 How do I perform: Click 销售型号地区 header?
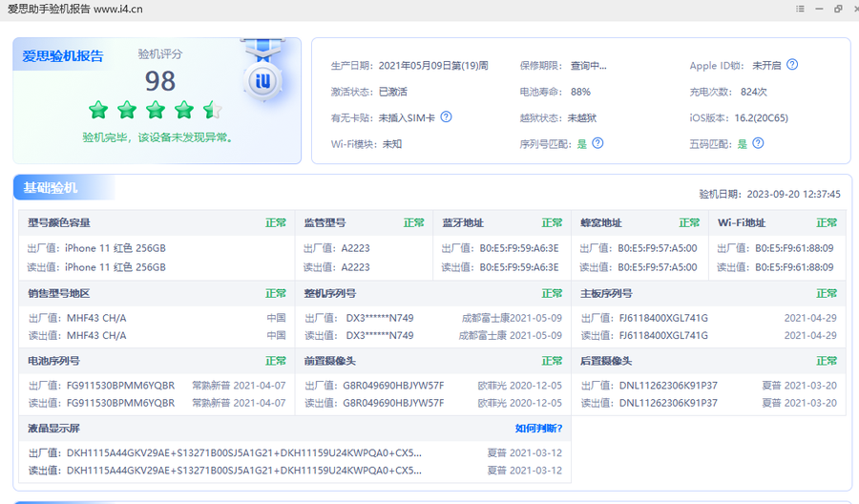pyautogui.click(x=58, y=294)
